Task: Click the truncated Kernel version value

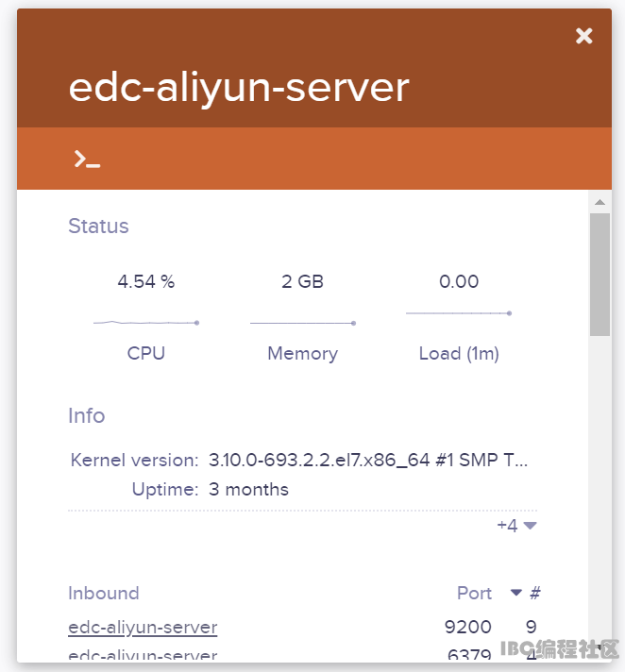Action: coord(368,461)
